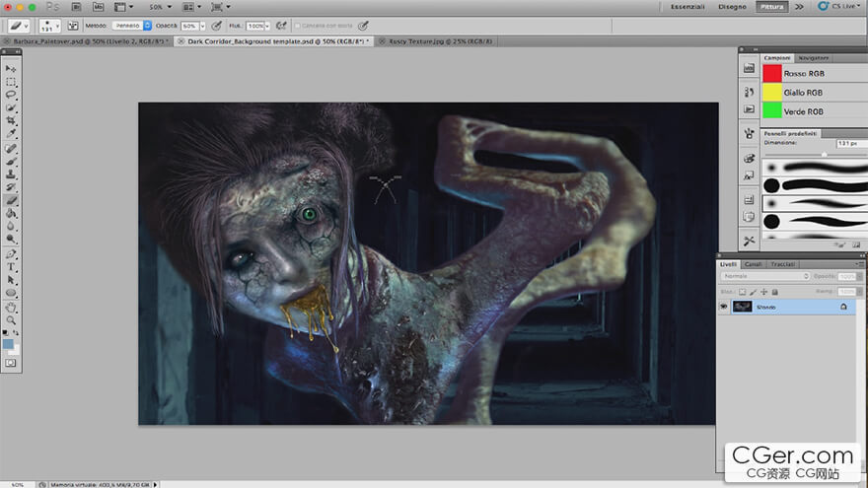Toggle lock all for layers
This screenshot has height=488, width=868.
click(775, 292)
